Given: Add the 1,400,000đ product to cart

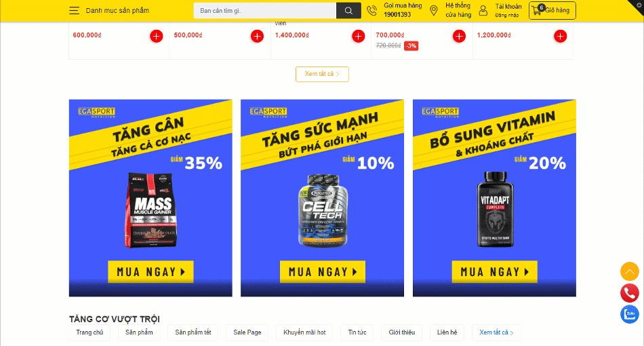Looking at the screenshot, I should (x=358, y=36).
